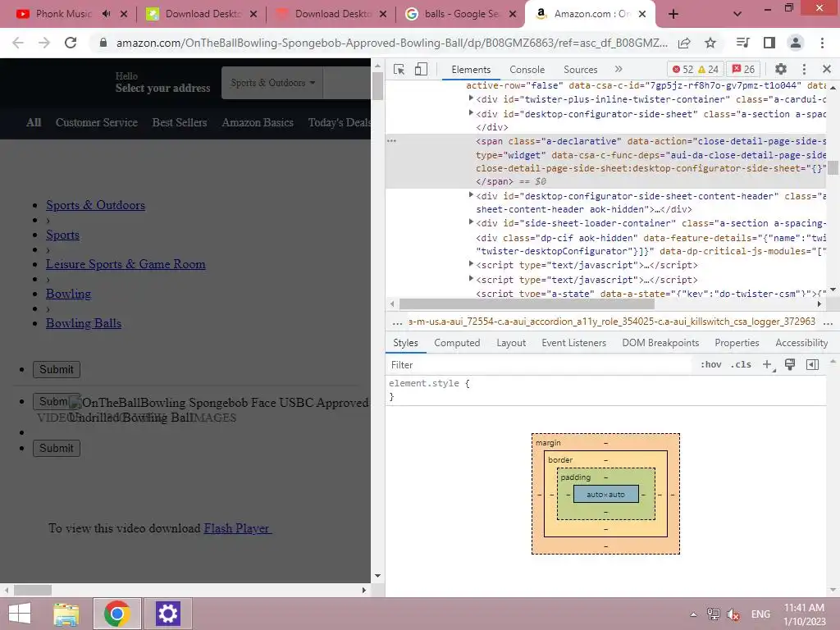This screenshot has width=840, height=630.
Task: Click the 24 warnings counter
Action: coord(708,69)
